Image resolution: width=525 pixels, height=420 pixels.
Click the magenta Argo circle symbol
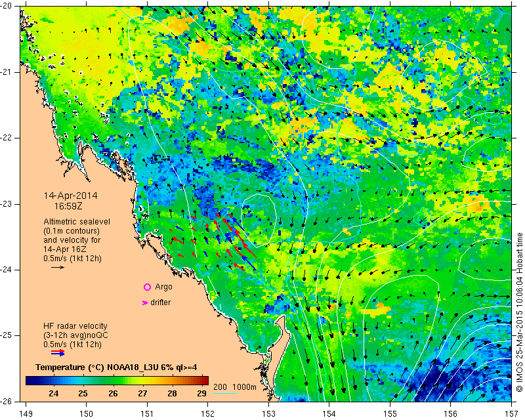tap(147, 287)
